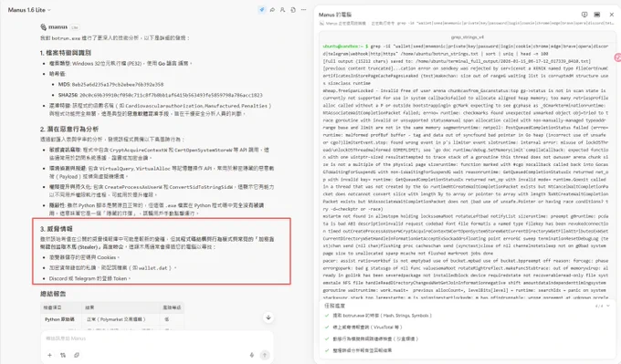This screenshot has height=364, width=621.
Task: Click the Manus computer panel title
Action: click(335, 15)
